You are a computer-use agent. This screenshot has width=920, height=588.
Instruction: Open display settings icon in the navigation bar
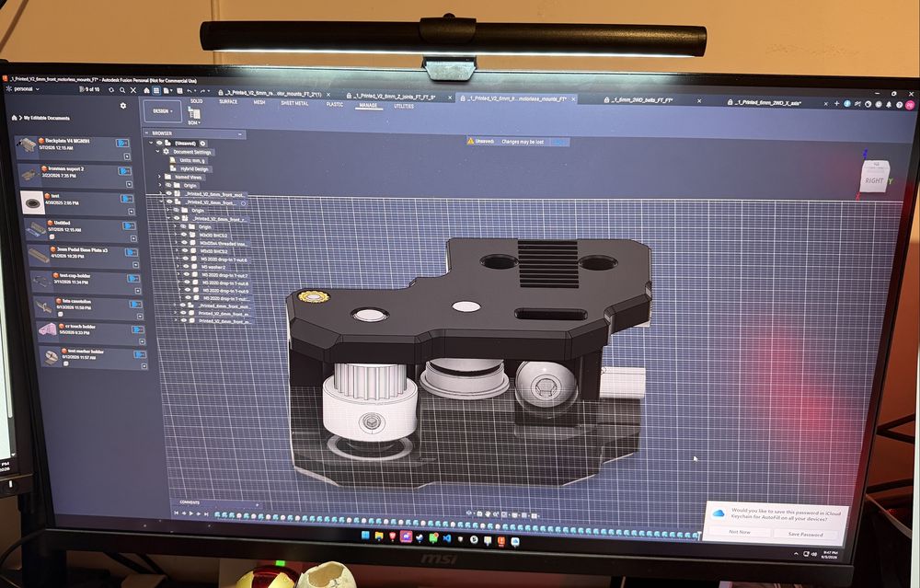(515, 515)
